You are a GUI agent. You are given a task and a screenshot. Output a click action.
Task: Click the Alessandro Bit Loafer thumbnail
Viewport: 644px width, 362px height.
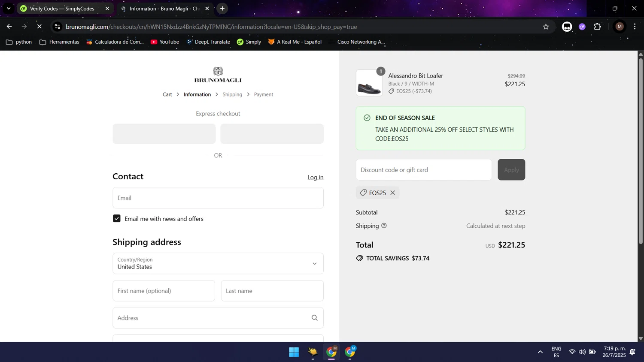tap(369, 83)
